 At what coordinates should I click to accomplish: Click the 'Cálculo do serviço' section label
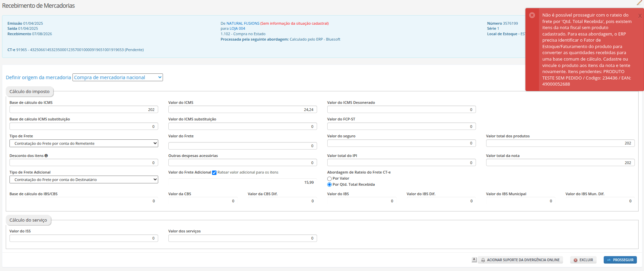coord(28,220)
